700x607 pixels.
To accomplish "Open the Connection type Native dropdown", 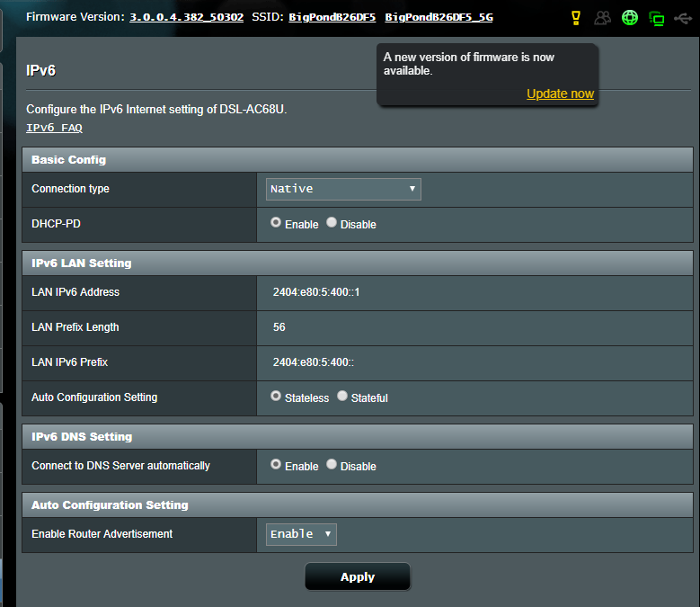I will click(x=343, y=189).
